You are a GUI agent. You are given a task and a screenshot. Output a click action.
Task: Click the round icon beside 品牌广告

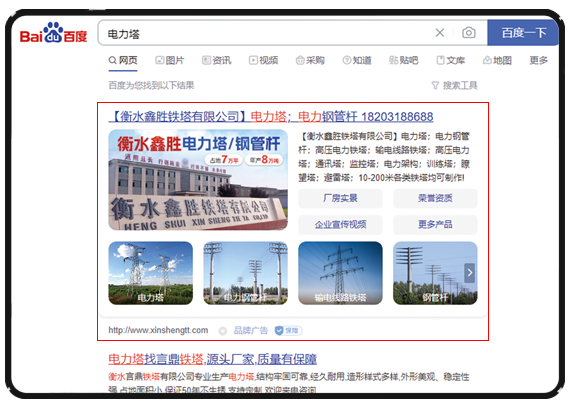click(x=223, y=331)
